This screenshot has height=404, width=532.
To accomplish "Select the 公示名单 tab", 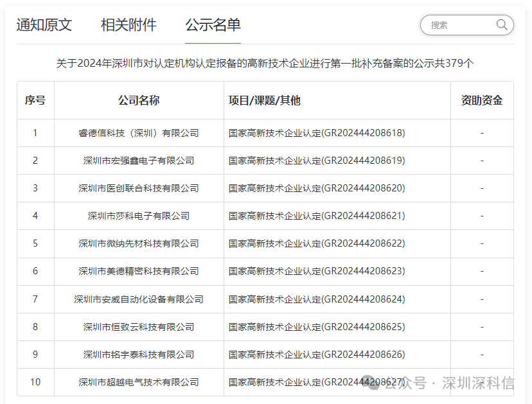I will pyautogui.click(x=213, y=25).
